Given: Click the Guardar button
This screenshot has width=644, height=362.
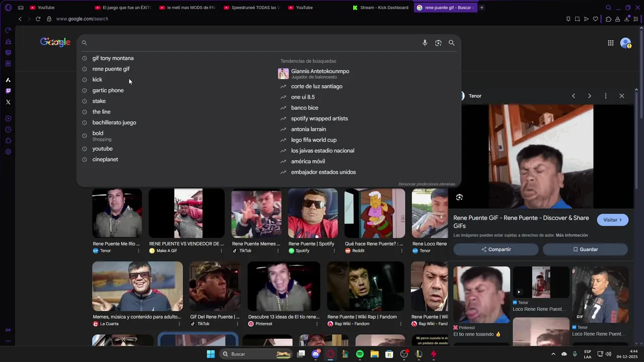Looking at the screenshot, I should tap(585, 249).
